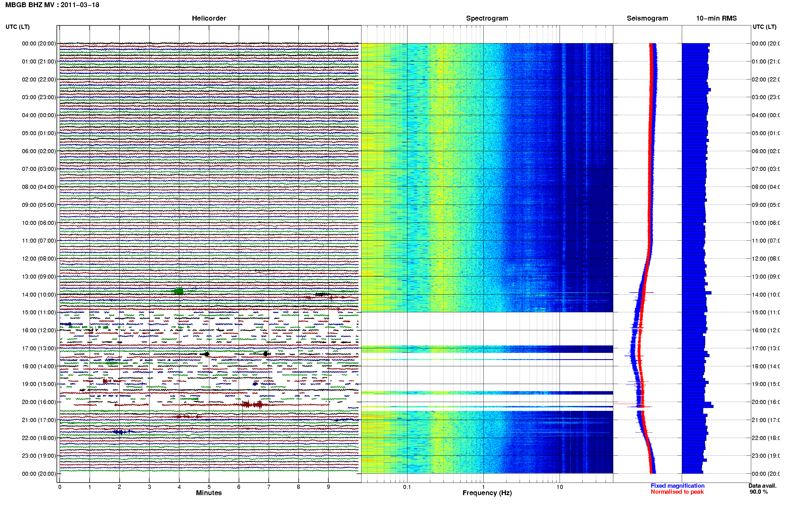The width and height of the screenshot is (812, 508).
Task: Click left time label '05:00 (01:00)'
Action: [39, 133]
